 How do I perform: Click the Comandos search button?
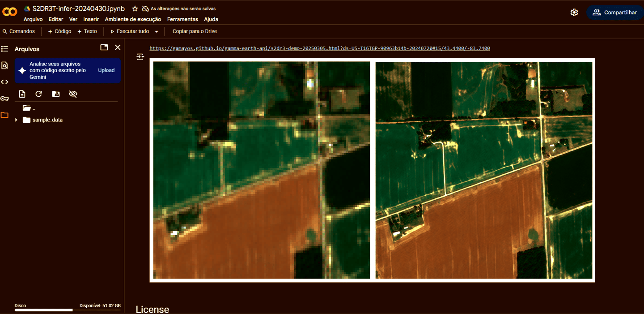coord(19,31)
